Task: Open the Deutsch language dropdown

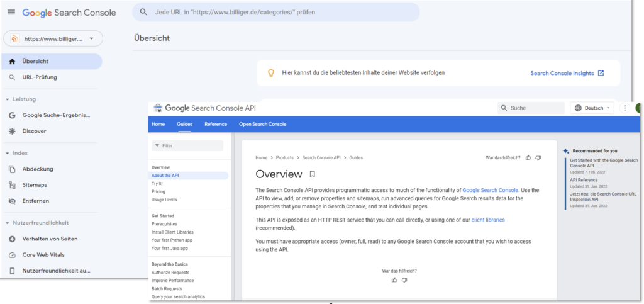Action: tap(592, 108)
